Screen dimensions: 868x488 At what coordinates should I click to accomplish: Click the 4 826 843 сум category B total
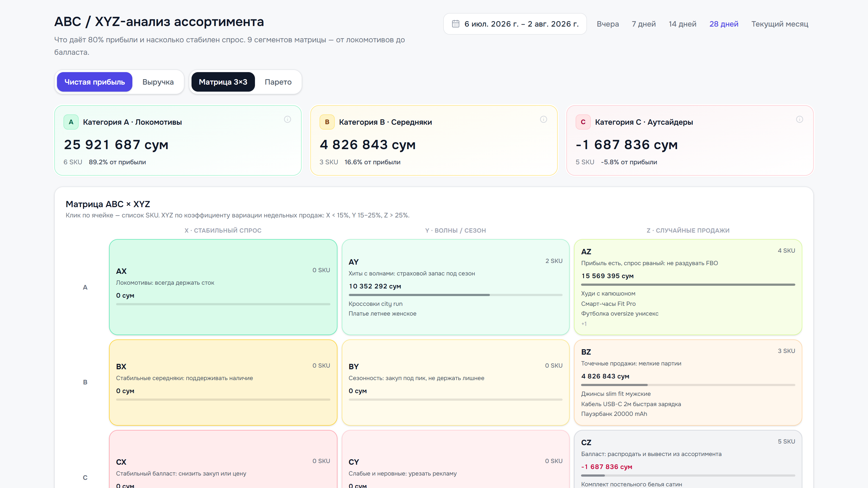(367, 145)
